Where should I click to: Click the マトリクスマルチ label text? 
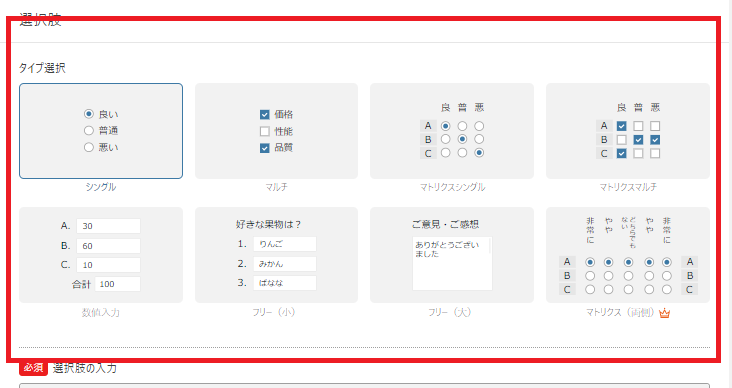point(628,187)
